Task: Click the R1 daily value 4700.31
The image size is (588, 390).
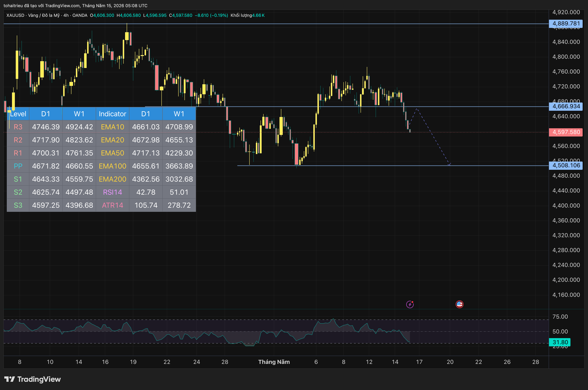Action: click(x=46, y=153)
